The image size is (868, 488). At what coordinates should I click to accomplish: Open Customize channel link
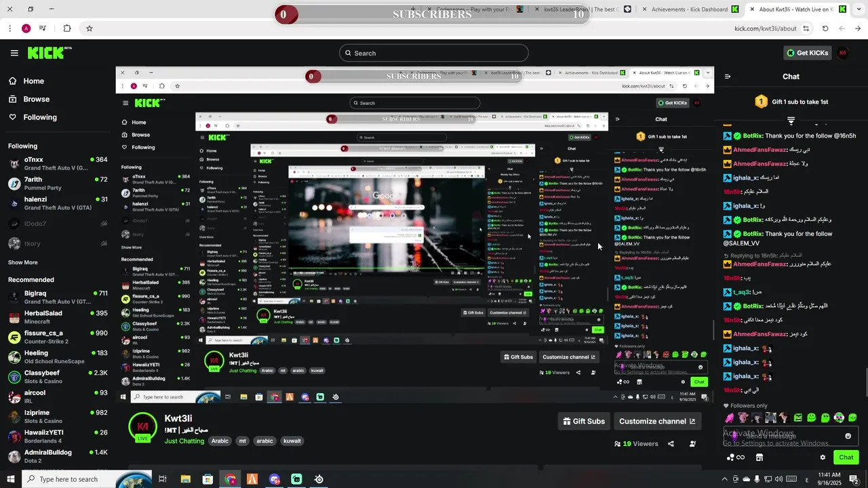point(657,421)
